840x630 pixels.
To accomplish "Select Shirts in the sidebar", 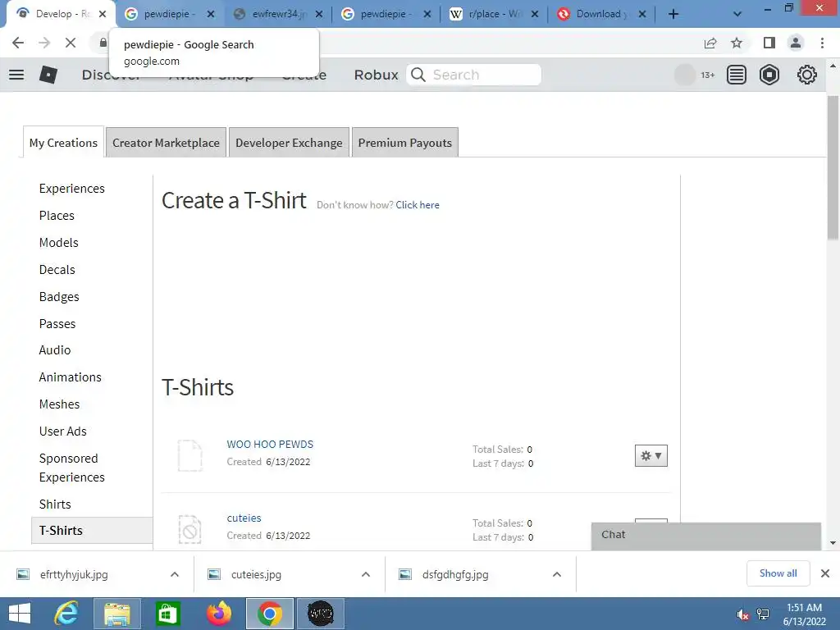I will 55,504.
